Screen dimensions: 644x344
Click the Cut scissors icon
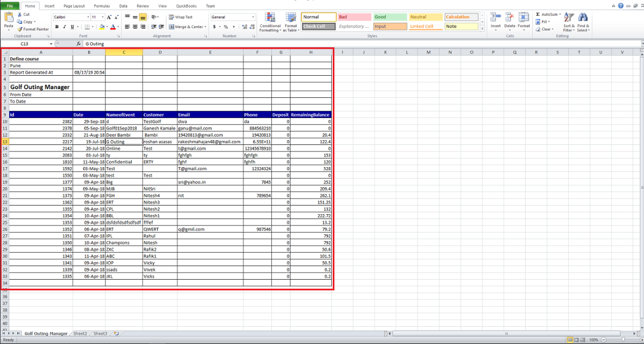(19, 15)
